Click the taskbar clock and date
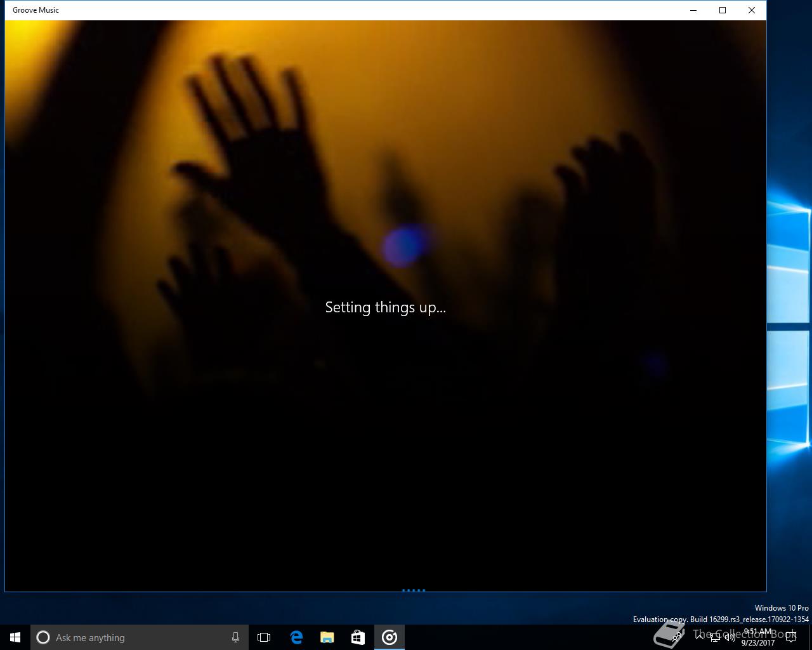 tap(758, 637)
